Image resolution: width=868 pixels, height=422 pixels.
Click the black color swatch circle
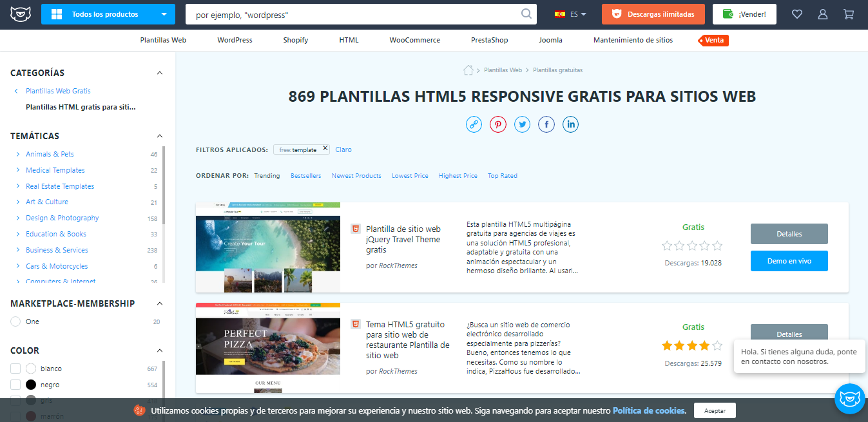pos(31,385)
